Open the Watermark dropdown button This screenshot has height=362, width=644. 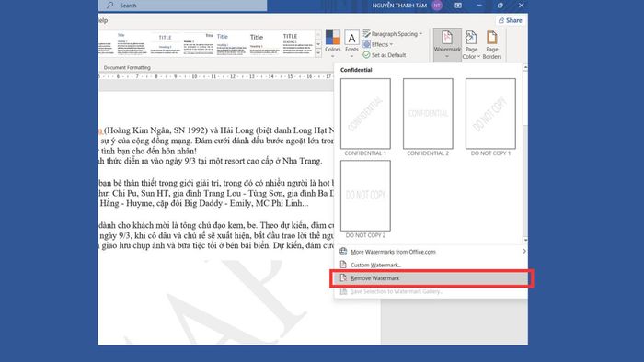pos(447,45)
